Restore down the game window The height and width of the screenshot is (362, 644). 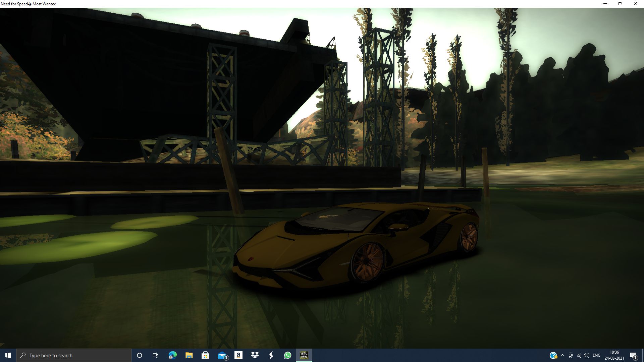point(620,4)
